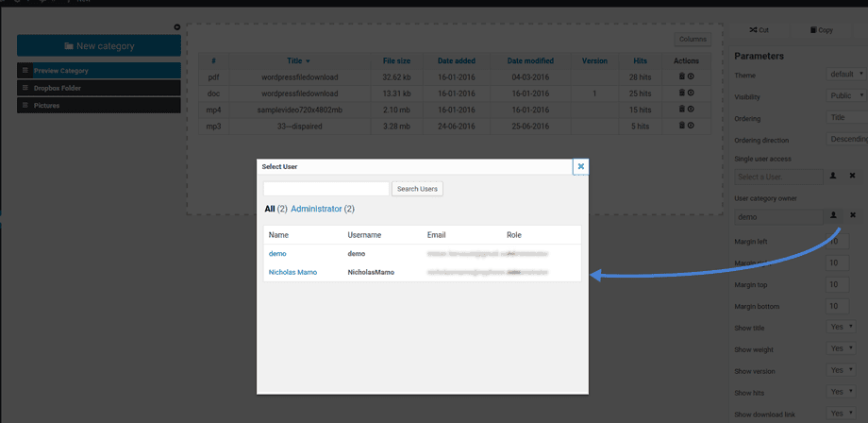Delete the pdf file using trash icon

[x=681, y=76]
